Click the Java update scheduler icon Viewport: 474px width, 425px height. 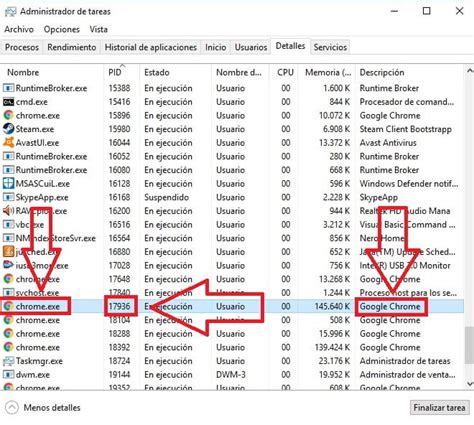pos(8,252)
